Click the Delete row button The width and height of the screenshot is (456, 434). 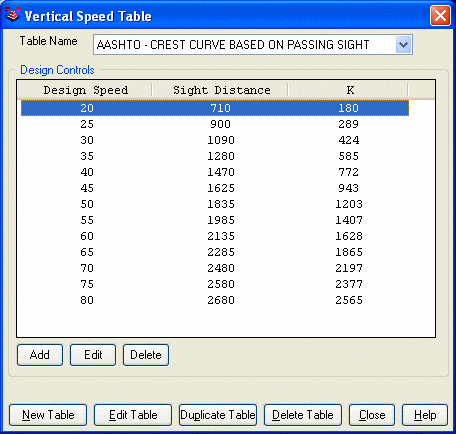146,355
